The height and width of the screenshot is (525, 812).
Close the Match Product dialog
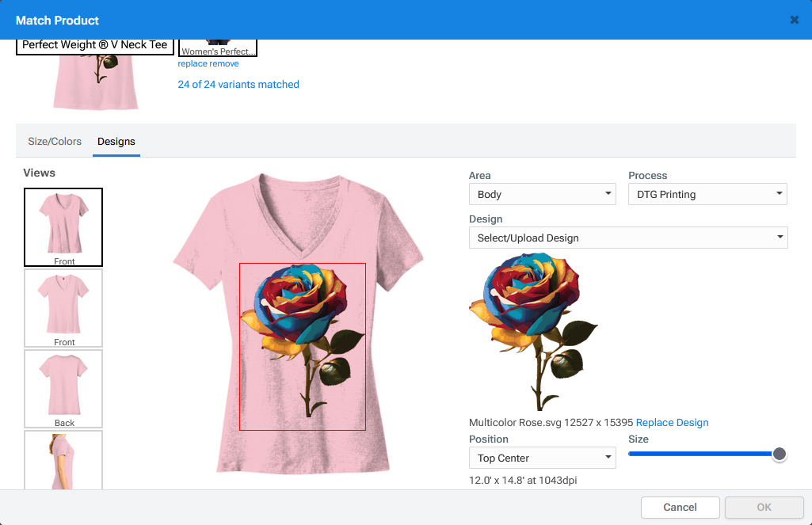coord(794,20)
